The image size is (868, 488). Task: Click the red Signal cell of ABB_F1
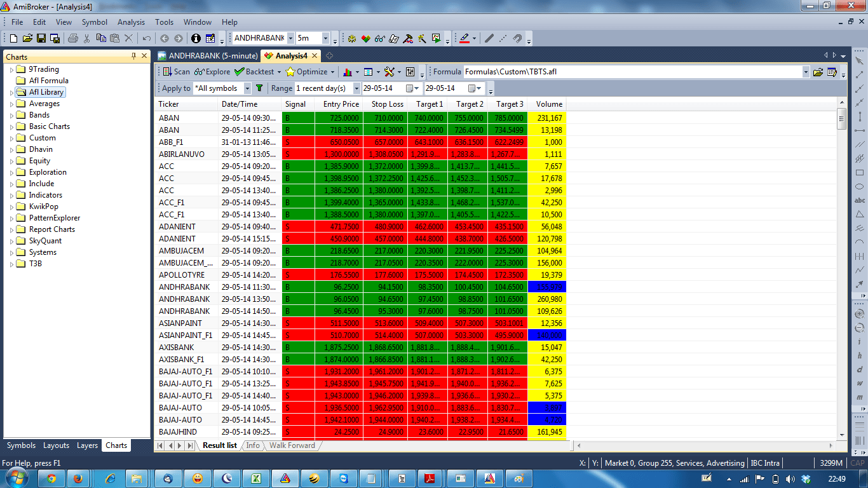[298, 142]
